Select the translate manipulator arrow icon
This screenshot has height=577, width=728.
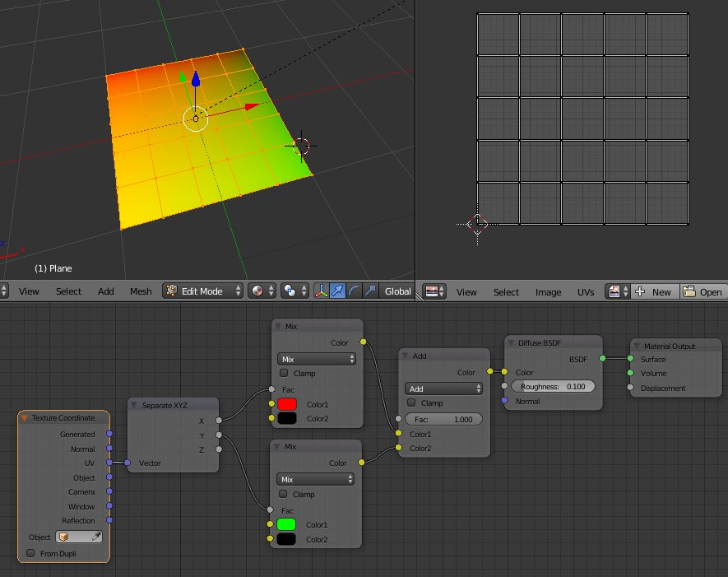pyautogui.click(x=337, y=291)
